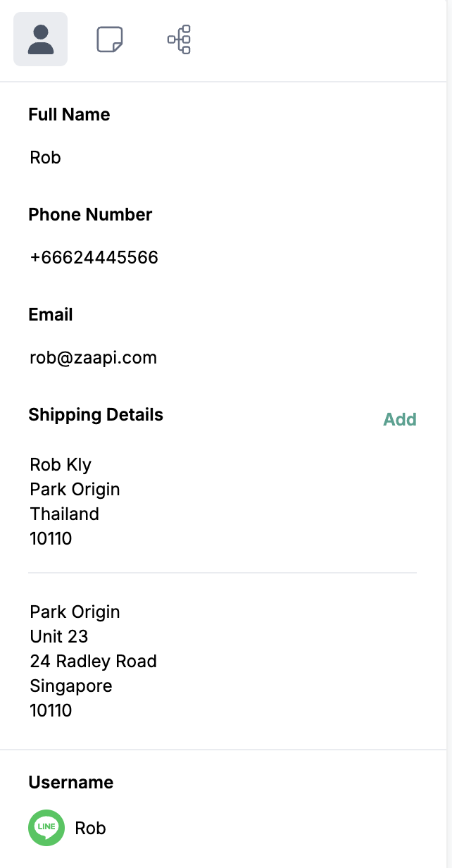Click the Shipping Details heading
The image size is (452, 868).
click(96, 415)
